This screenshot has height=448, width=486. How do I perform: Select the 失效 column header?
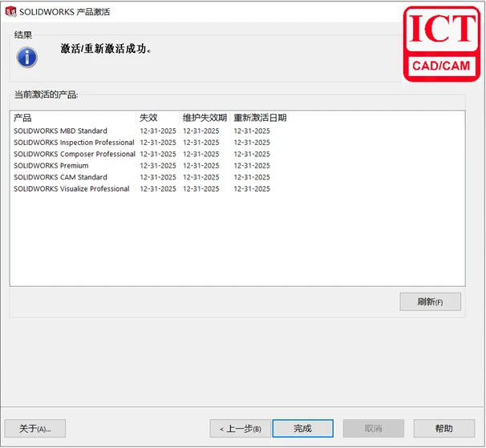(x=158, y=118)
